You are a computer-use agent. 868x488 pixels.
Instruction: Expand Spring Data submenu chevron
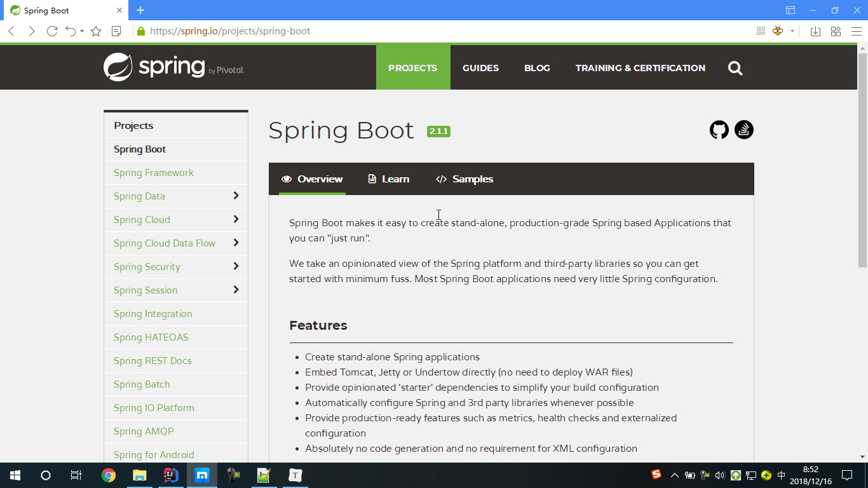pyautogui.click(x=236, y=196)
